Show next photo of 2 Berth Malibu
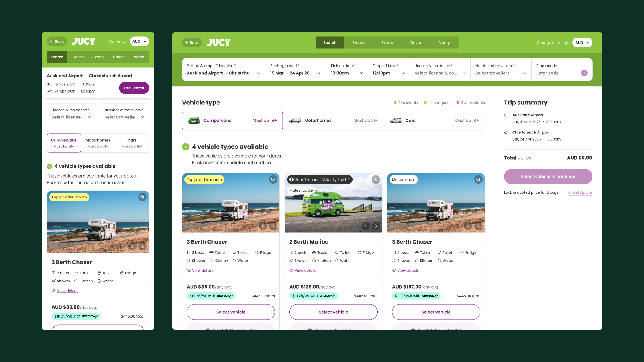Screen dimensions: 644x362 tap(376, 226)
